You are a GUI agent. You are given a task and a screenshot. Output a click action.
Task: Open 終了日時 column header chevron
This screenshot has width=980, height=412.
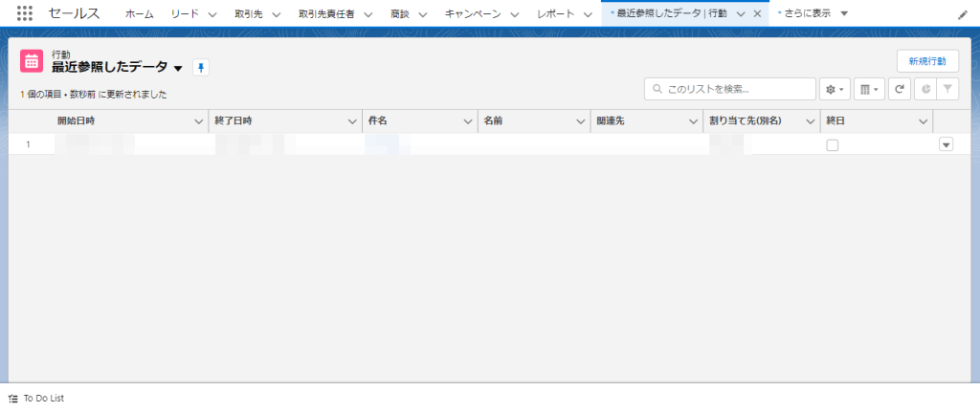click(x=352, y=121)
